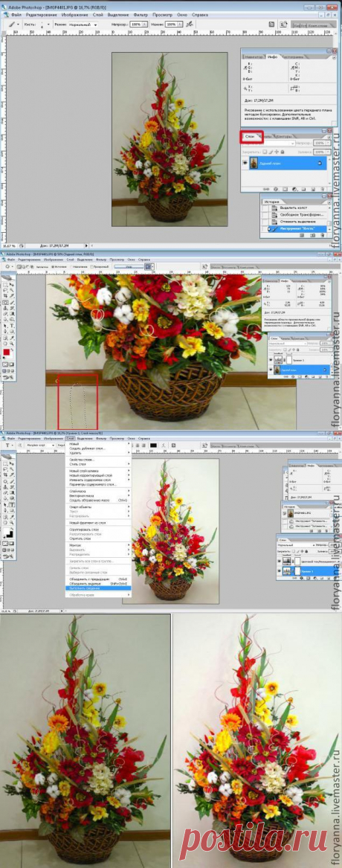
Task: Switch to Контуры tab beside Слои
Action: coord(284,136)
